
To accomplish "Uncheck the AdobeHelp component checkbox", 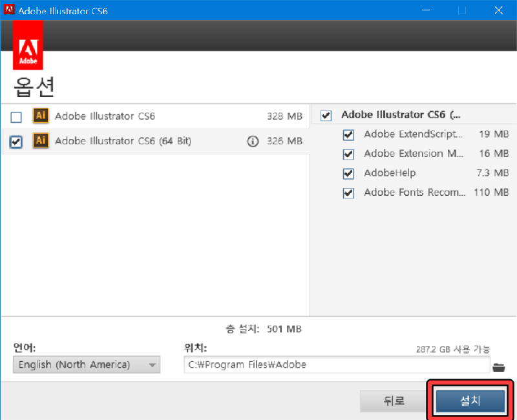I will [x=348, y=173].
